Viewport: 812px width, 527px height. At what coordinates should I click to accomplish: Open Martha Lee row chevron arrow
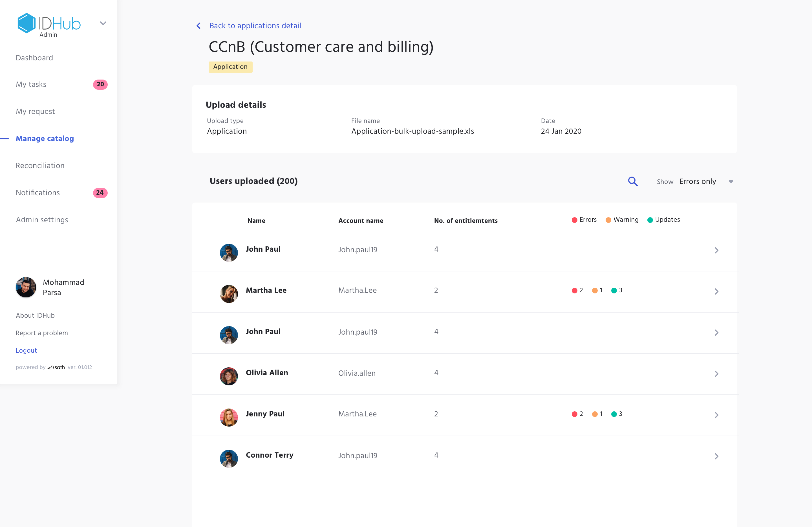[x=716, y=291]
